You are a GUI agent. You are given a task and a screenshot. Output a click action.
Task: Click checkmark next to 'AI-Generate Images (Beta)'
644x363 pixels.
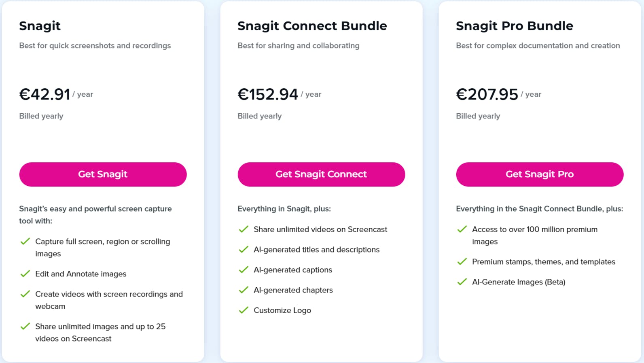[462, 282]
